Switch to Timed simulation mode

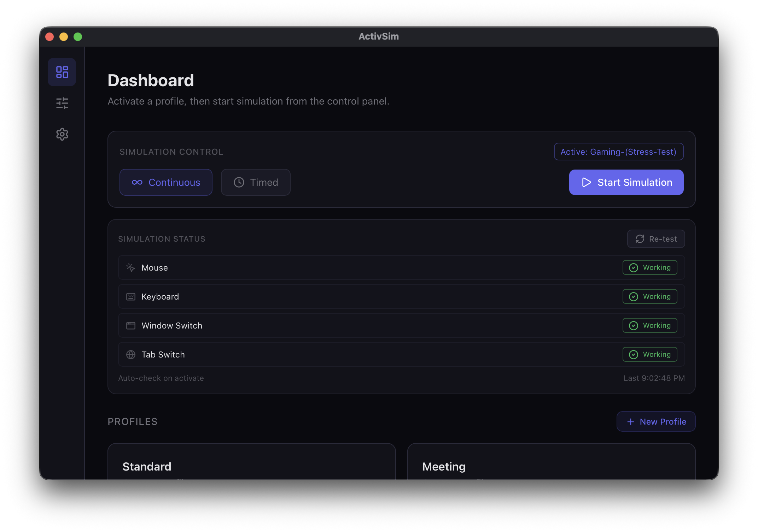point(256,182)
